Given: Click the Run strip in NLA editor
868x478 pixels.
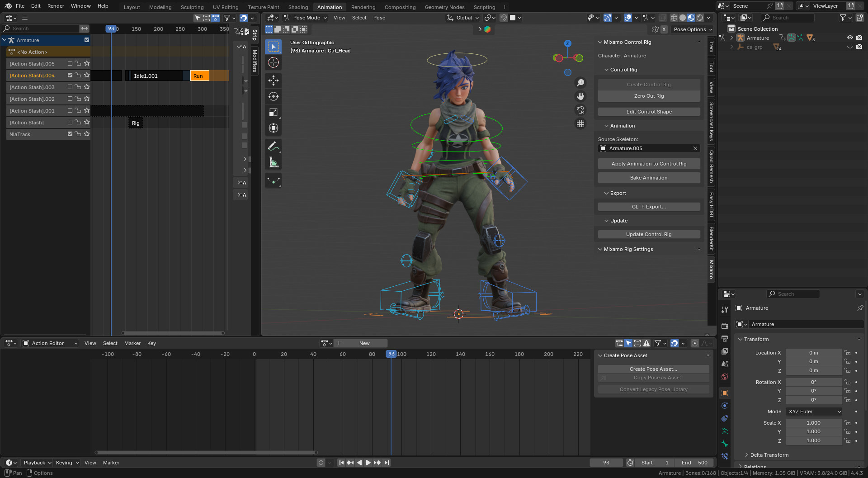Looking at the screenshot, I should coord(199,76).
